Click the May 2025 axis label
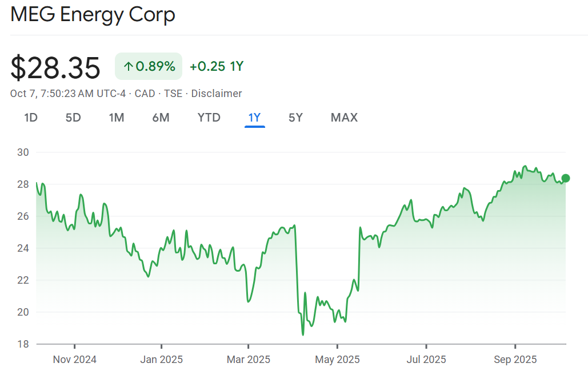This screenshot has height=375, width=588. (x=338, y=360)
